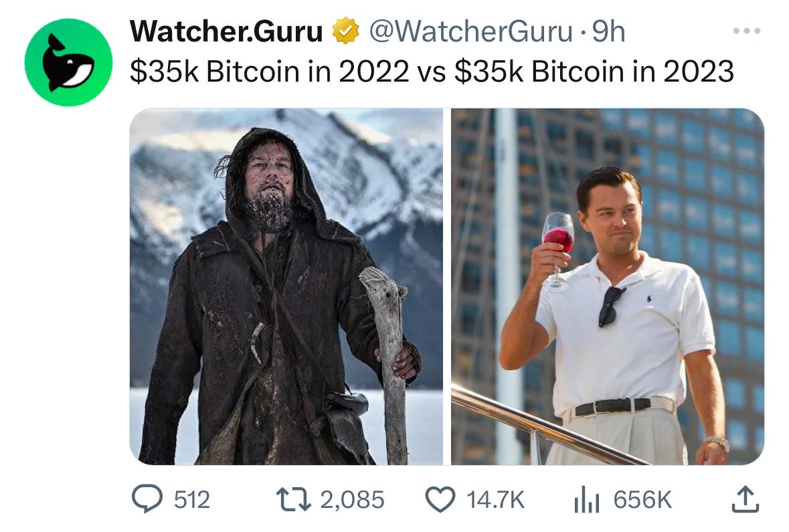Click the 2,085 reposts count
Image resolution: width=789 pixels, height=532 pixels.
point(352,500)
